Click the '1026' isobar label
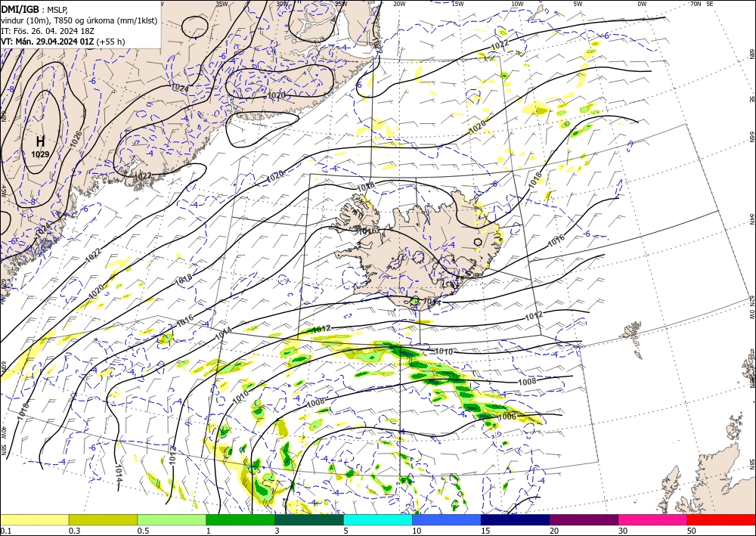Screen dimensions: 756x536 point(76,139)
